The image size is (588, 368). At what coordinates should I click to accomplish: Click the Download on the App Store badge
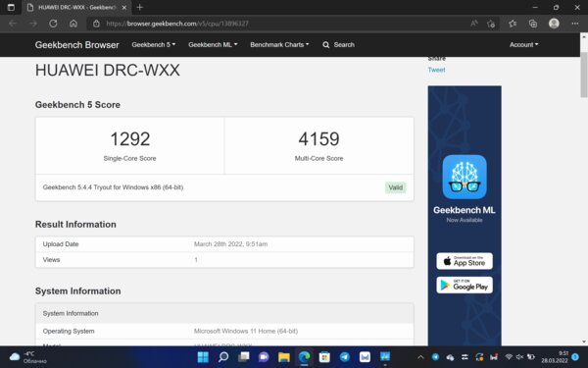(x=465, y=261)
